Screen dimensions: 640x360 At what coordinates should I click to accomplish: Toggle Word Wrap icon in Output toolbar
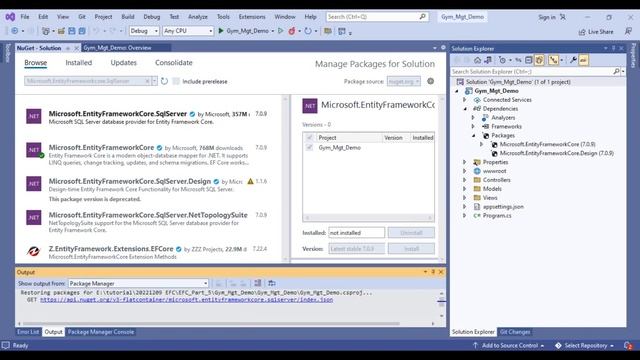point(271,283)
